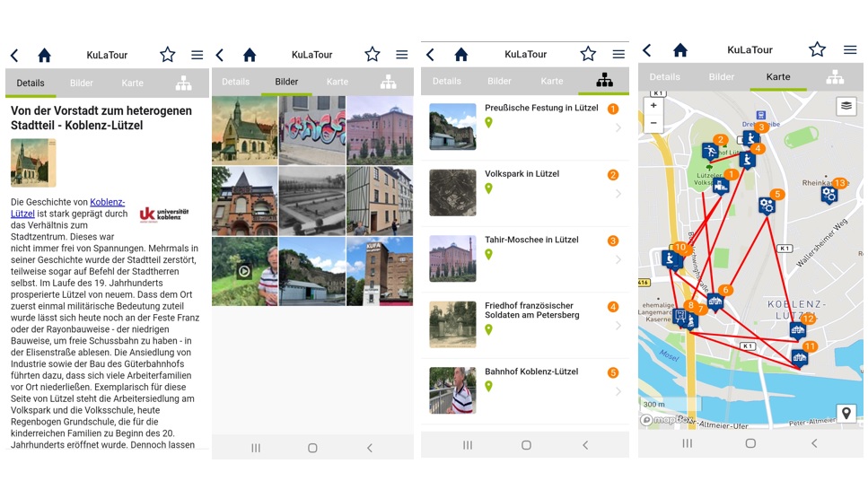The width and height of the screenshot is (868, 481).
Task: Open the map layers selector
Action: coord(845,106)
